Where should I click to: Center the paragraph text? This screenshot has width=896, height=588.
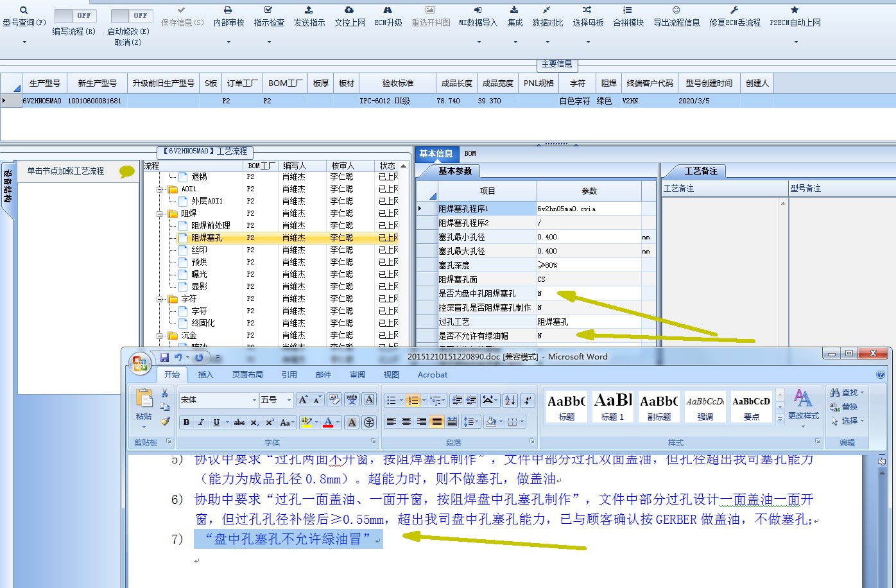coord(406,422)
